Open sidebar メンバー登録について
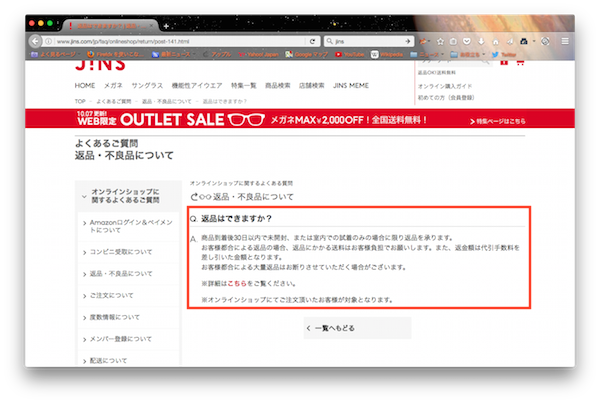This screenshot has width=600, height=403. coord(128,339)
